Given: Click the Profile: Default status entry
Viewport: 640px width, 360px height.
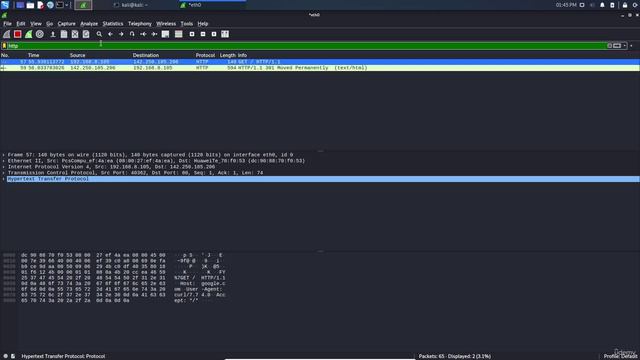Looking at the screenshot, I should (621, 356).
